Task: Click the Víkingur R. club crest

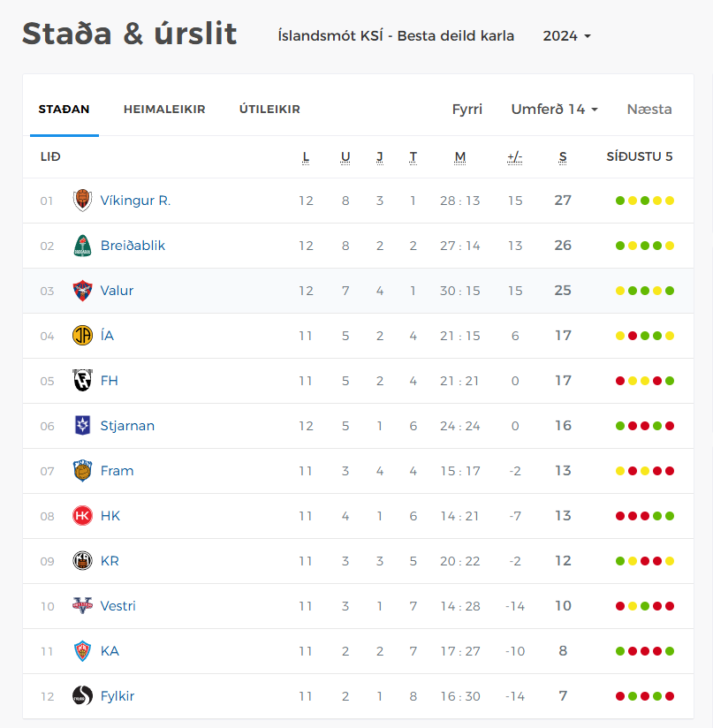Action: tap(82, 200)
